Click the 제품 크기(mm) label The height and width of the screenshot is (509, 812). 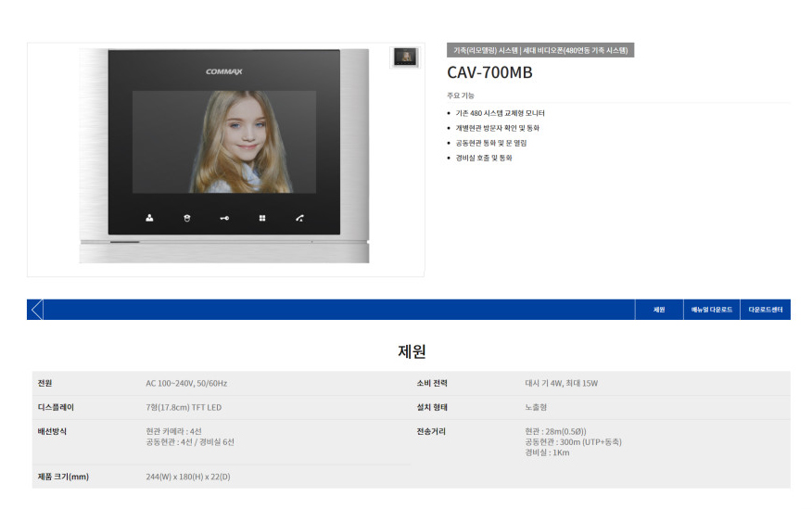(x=63, y=477)
